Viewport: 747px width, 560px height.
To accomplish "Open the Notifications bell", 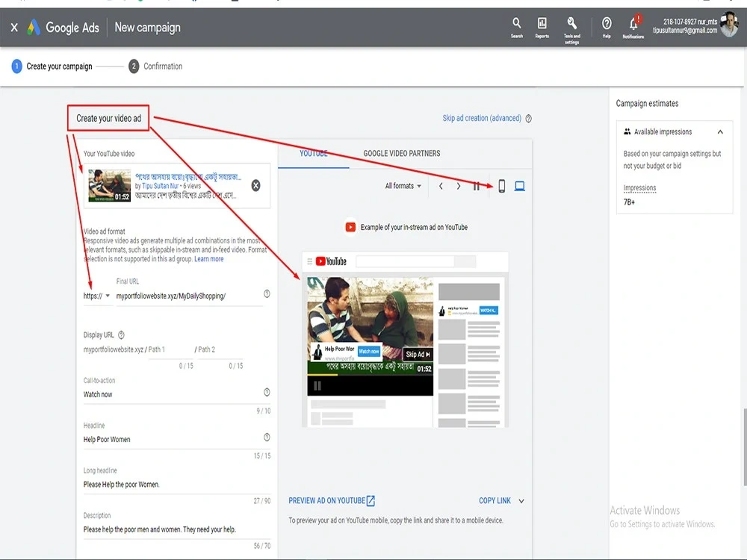I will [633, 28].
